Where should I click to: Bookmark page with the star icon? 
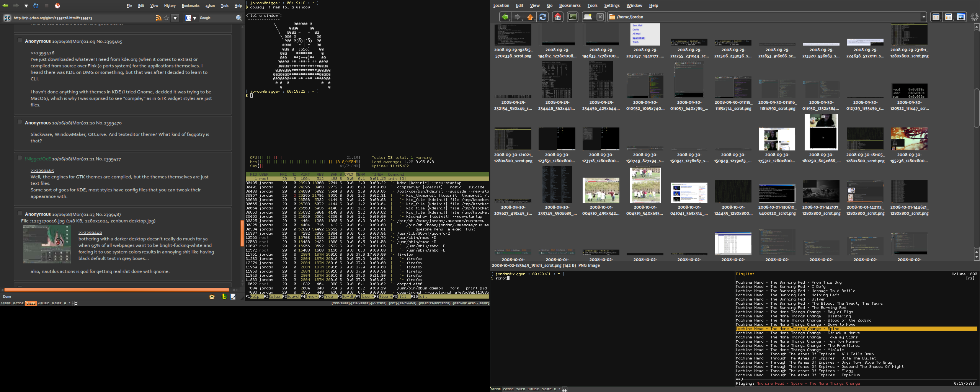(166, 18)
